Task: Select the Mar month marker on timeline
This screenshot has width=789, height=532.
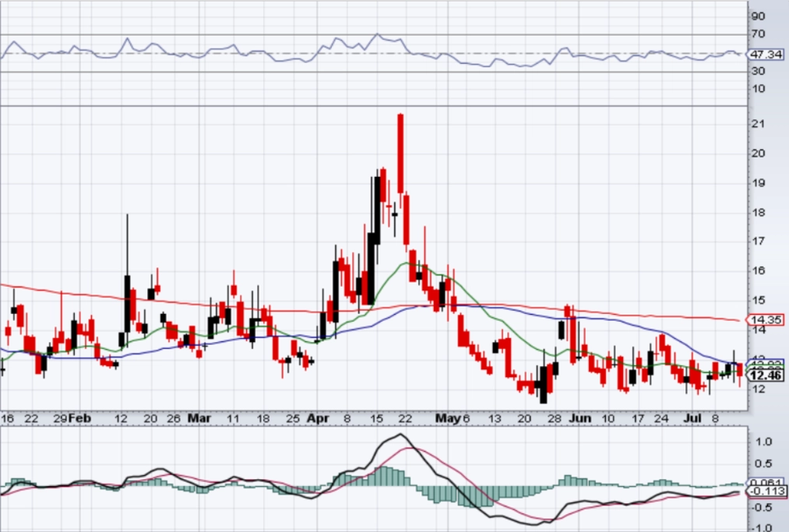Action: (x=199, y=418)
